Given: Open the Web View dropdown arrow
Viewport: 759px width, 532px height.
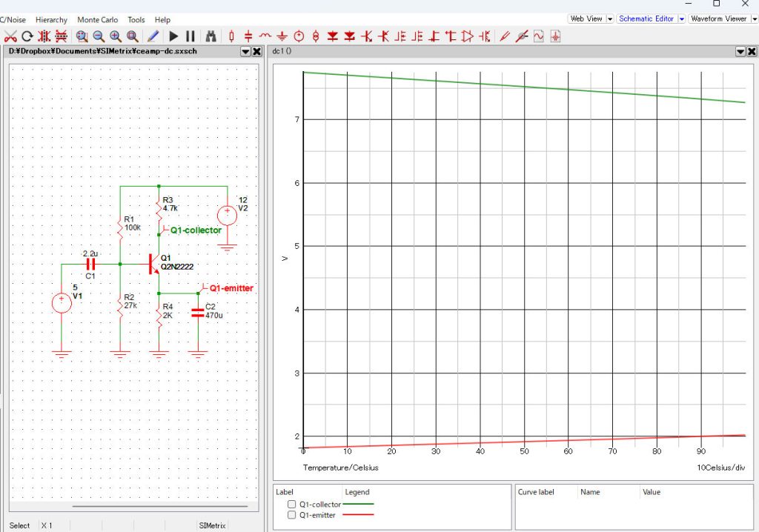Looking at the screenshot, I should click(x=610, y=19).
